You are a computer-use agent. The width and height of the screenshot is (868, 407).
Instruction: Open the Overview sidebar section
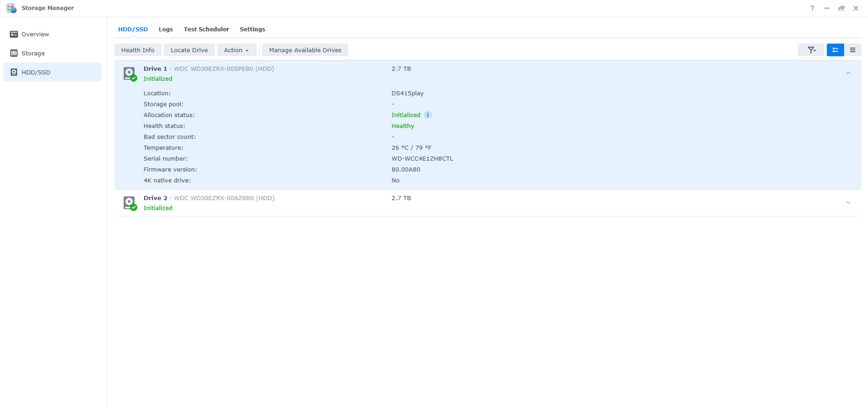click(x=52, y=34)
